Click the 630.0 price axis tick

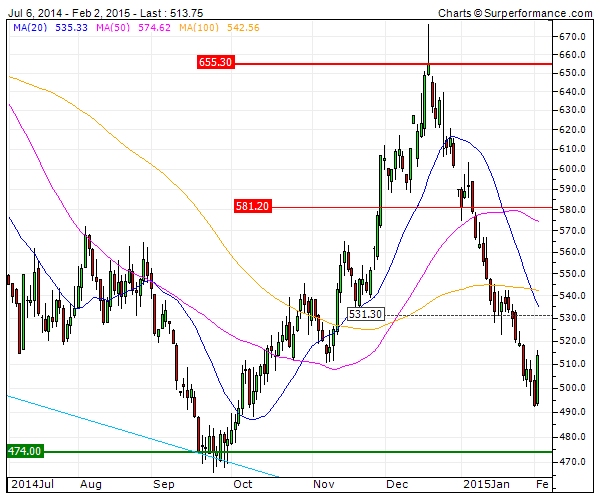tap(572, 110)
